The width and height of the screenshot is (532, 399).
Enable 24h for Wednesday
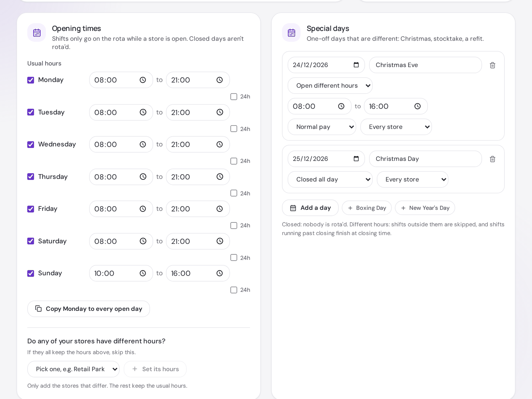tap(234, 161)
